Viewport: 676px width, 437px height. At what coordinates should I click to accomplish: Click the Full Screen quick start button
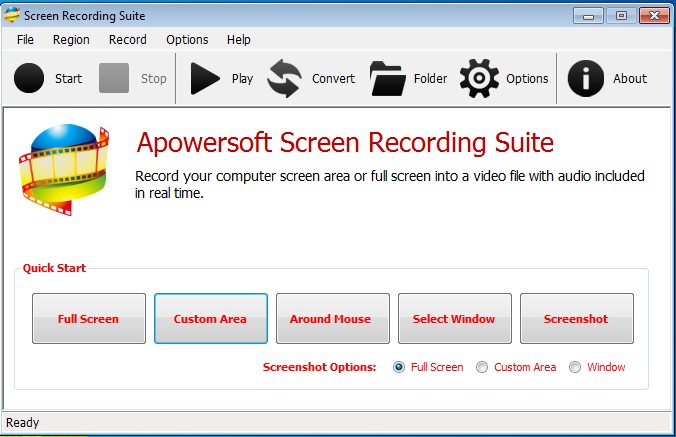[88, 319]
